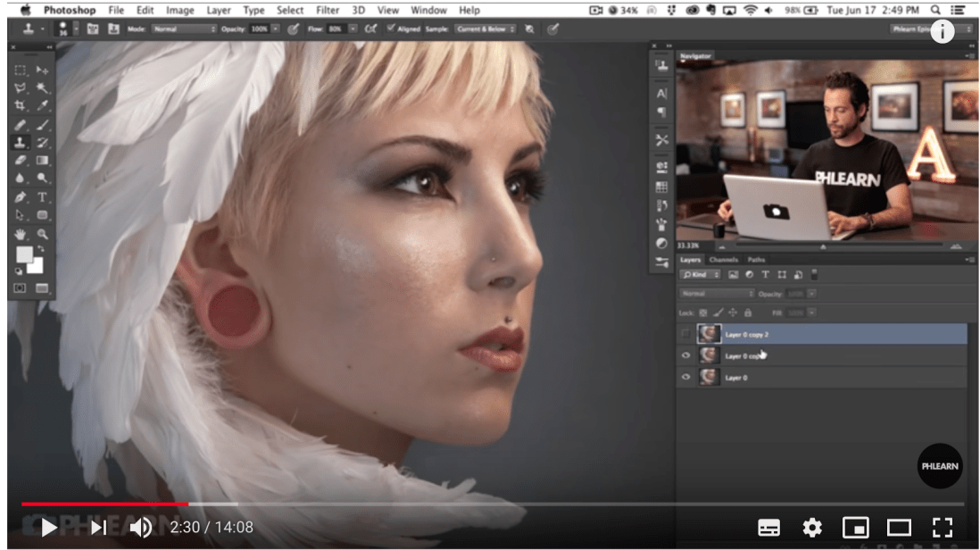Show the Layer 0 copy 2 layer
The width and height of the screenshot is (980, 550).
point(684,333)
